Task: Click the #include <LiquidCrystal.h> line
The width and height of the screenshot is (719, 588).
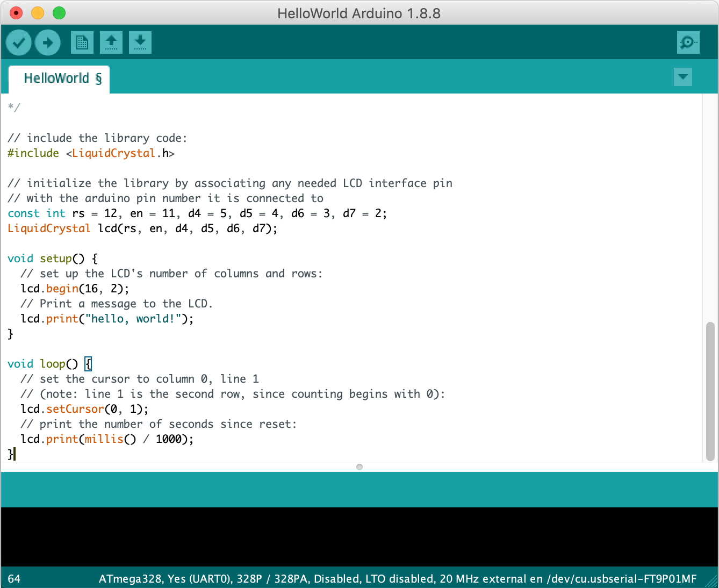Action: pos(91,153)
